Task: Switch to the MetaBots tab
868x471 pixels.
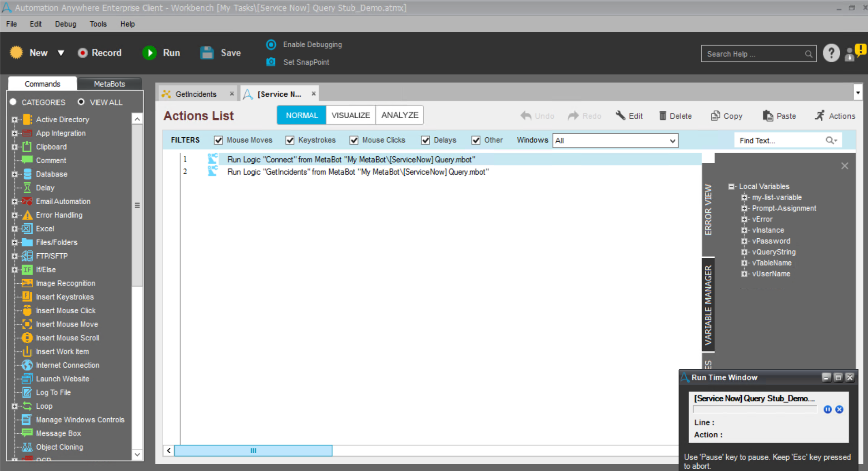Action: tap(109, 84)
